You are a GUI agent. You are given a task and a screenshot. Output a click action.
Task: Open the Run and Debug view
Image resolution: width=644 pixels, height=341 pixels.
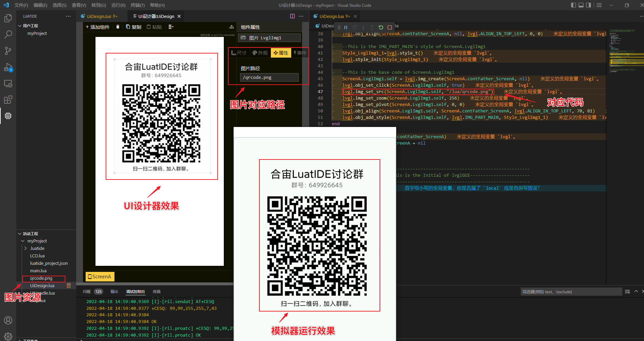[8, 67]
